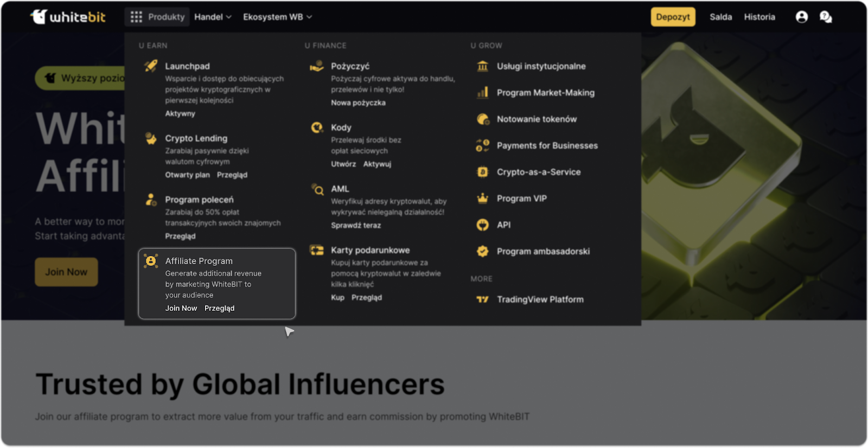Toggle the Produkty grid menu
The image size is (868, 448).
click(157, 17)
